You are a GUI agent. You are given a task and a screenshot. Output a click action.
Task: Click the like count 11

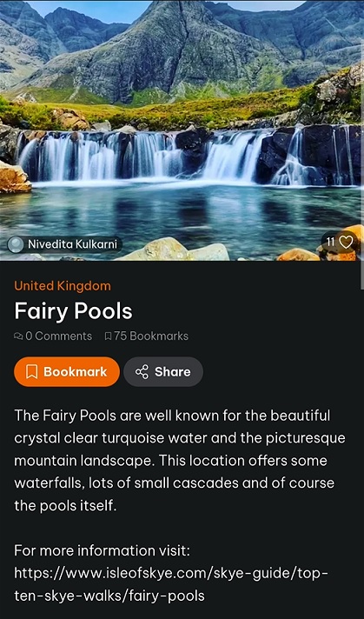click(330, 242)
